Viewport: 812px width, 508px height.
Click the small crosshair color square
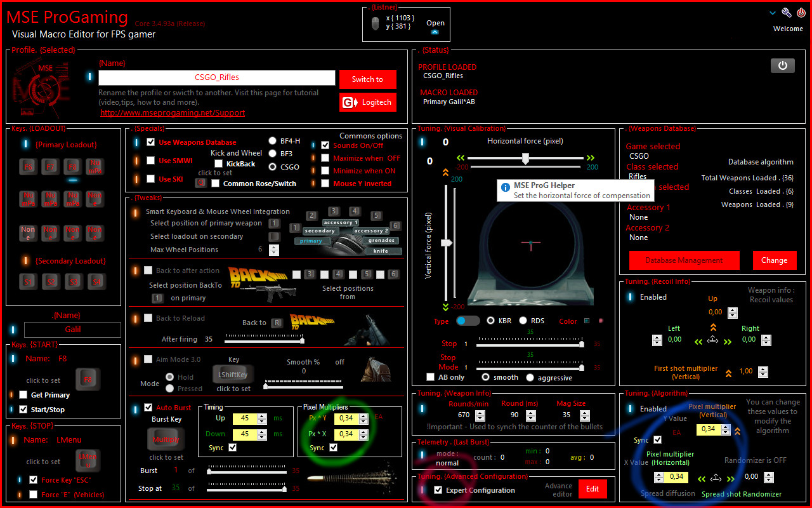click(587, 321)
